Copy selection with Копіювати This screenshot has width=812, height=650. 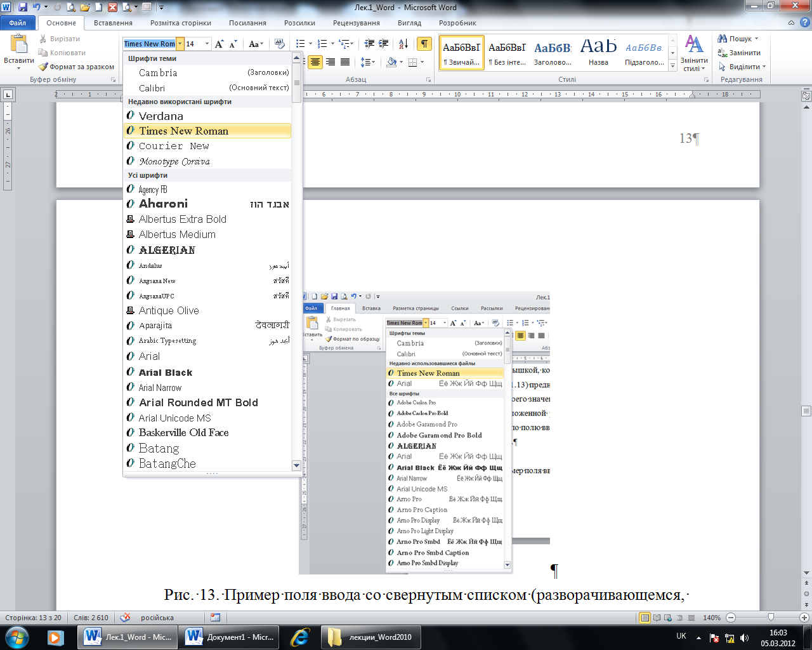(x=62, y=53)
